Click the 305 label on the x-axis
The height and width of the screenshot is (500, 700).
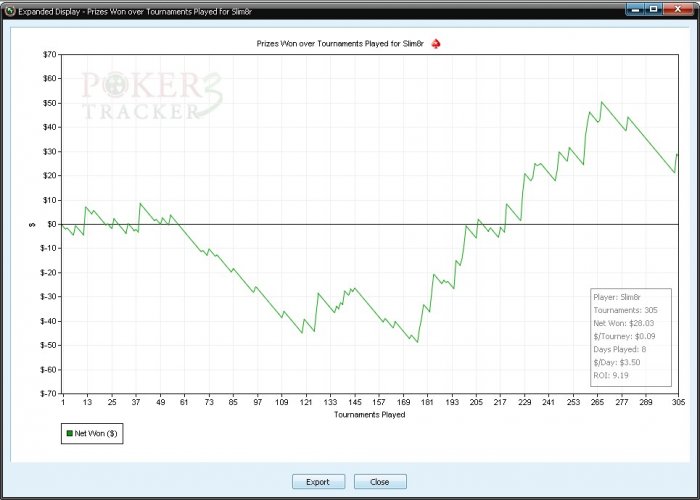[x=676, y=402]
